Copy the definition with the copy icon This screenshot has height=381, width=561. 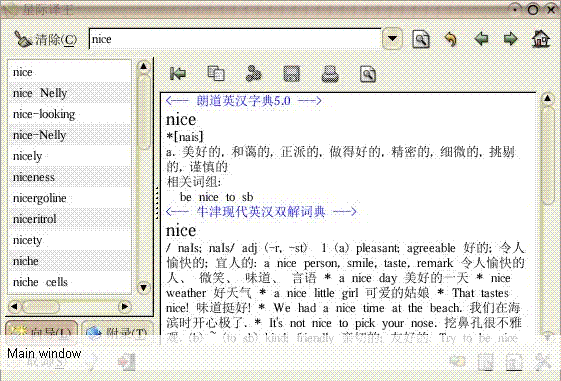point(216,73)
